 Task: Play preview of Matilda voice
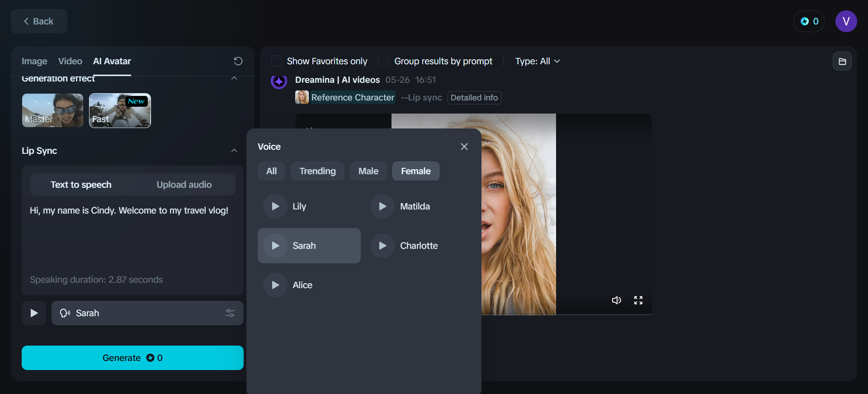point(382,206)
